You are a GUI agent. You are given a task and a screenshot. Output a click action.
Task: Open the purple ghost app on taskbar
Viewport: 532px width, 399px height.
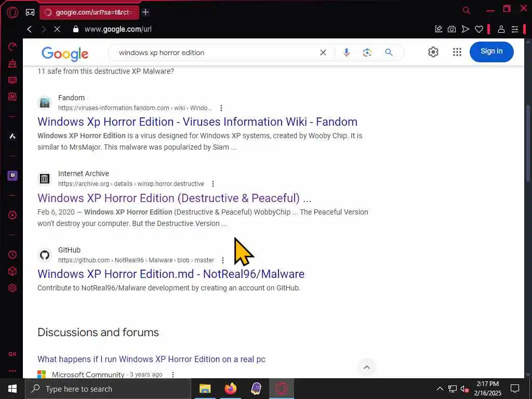point(256,389)
